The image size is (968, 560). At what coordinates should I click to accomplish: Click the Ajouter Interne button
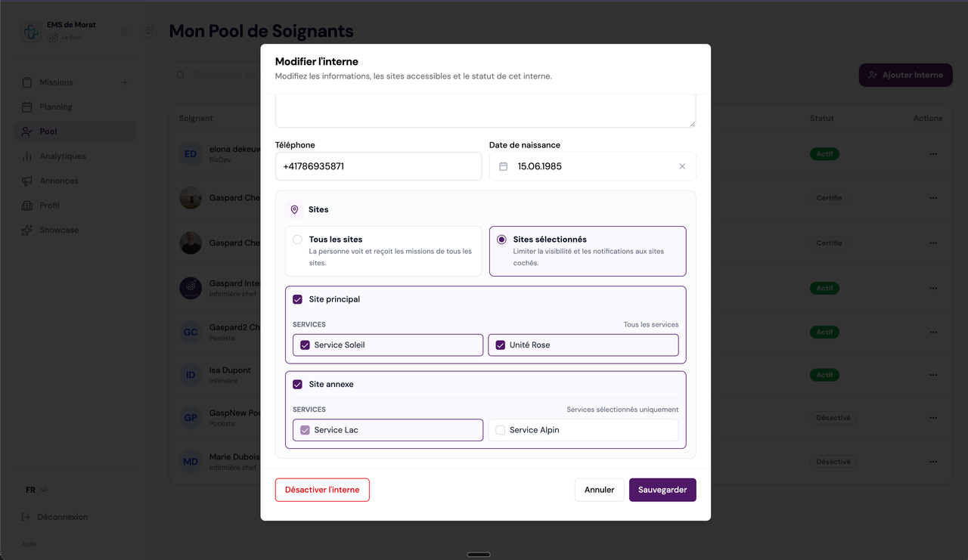click(x=905, y=75)
